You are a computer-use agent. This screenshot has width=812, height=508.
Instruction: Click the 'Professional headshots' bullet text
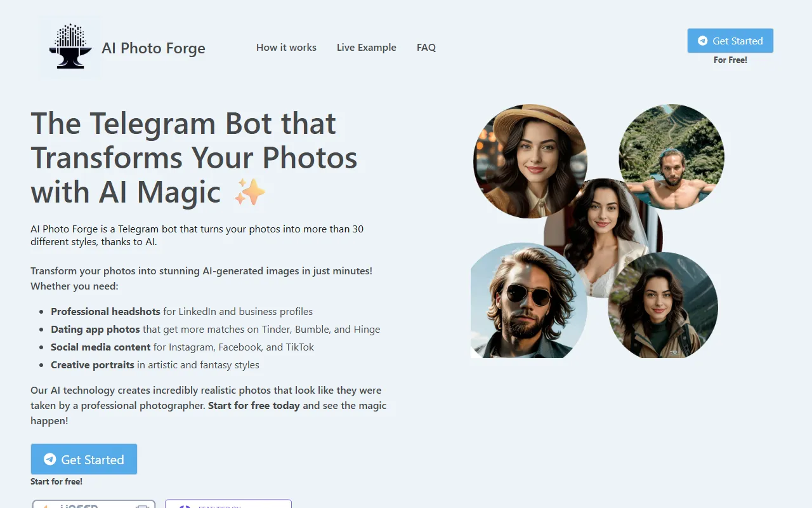pos(105,312)
